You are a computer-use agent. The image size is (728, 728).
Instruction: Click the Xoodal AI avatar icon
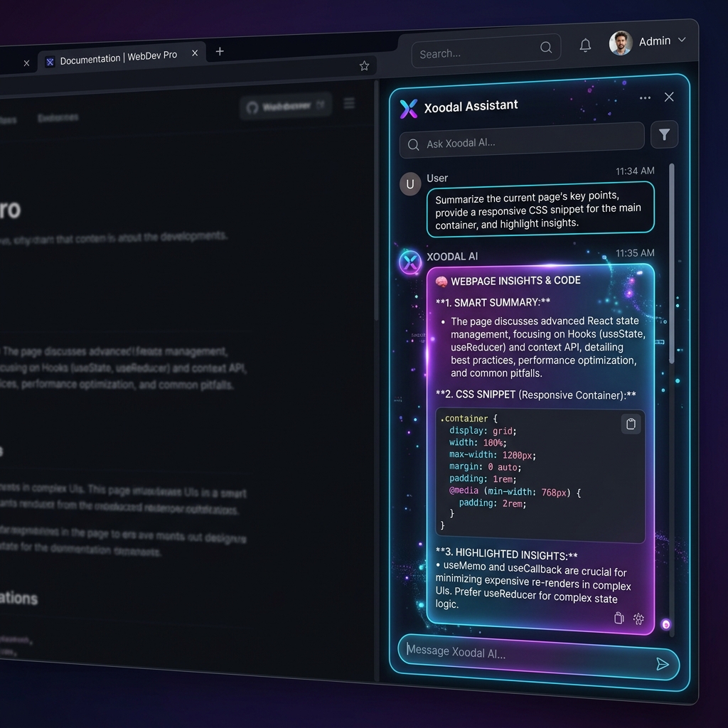point(410,262)
